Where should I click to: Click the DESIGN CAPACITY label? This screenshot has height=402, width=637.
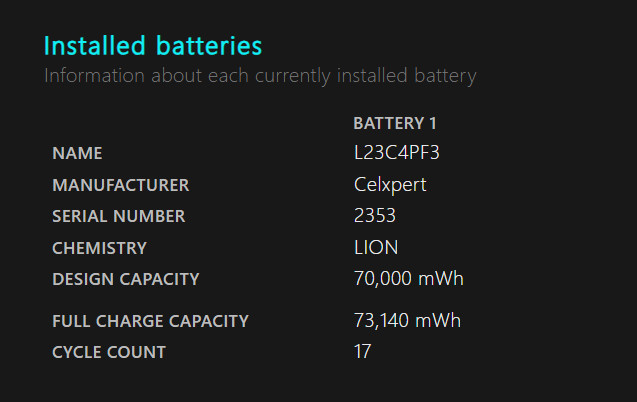[x=126, y=279]
